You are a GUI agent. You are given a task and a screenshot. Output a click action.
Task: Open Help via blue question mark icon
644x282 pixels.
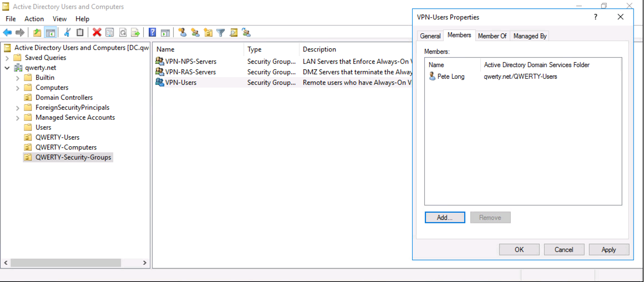point(153,33)
